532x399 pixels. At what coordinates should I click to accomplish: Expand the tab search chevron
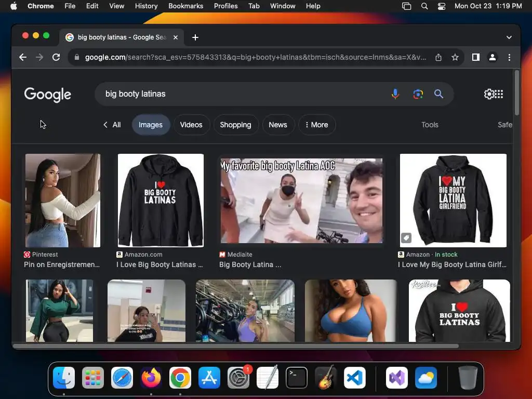[509, 37]
